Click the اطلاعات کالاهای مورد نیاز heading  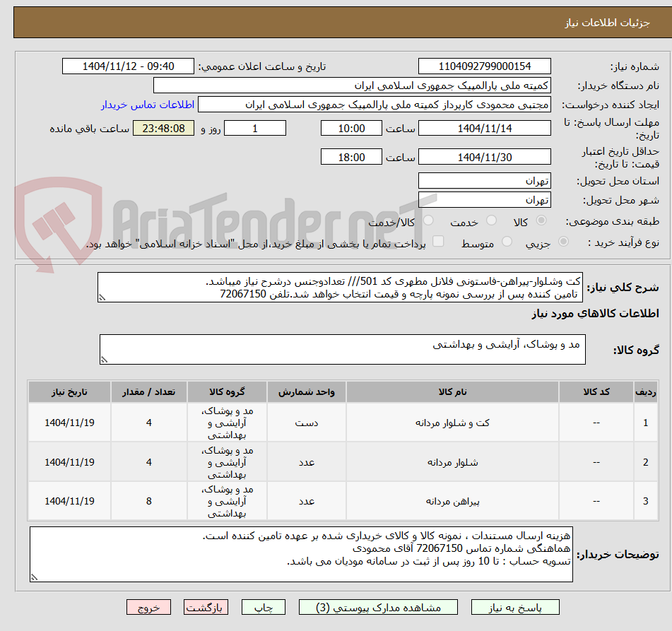coord(595,313)
